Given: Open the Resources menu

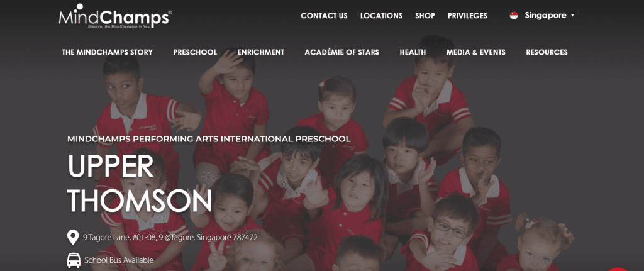Looking at the screenshot, I should click(547, 52).
